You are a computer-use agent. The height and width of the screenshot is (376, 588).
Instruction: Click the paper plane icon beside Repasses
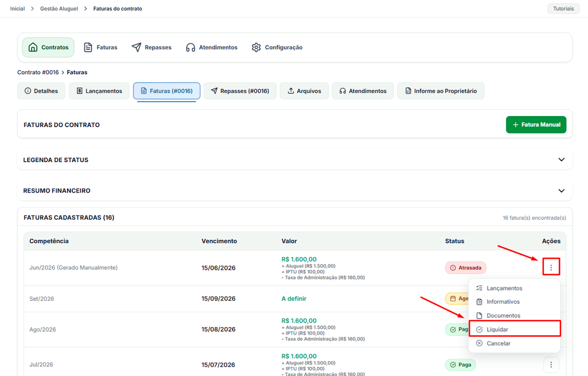pyautogui.click(x=137, y=47)
